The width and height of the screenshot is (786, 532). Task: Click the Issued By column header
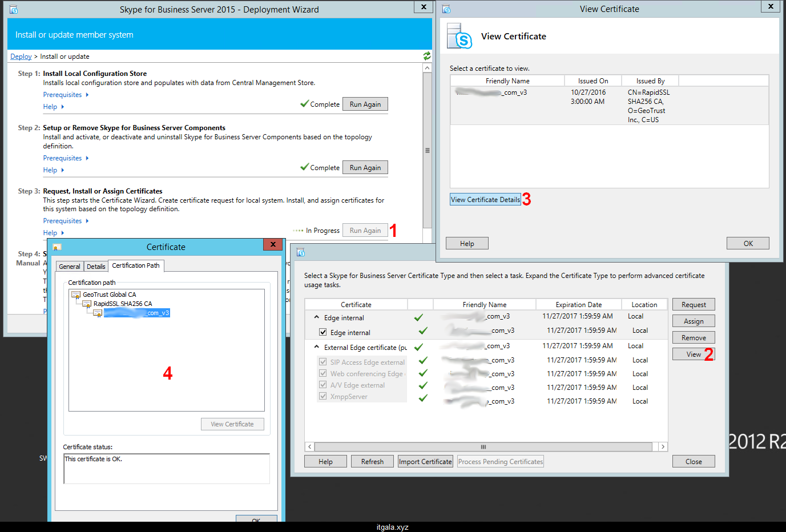click(650, 81)
